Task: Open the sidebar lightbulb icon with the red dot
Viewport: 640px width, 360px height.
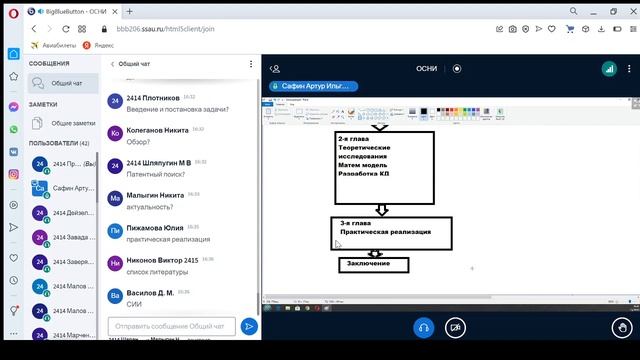Action: click(x=14, y=311)
